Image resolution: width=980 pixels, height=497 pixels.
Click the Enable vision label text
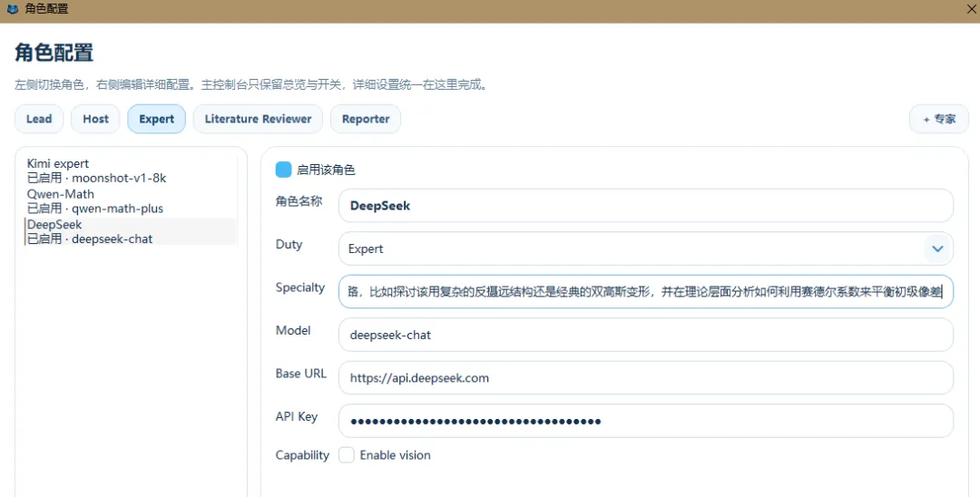(395, 455)
